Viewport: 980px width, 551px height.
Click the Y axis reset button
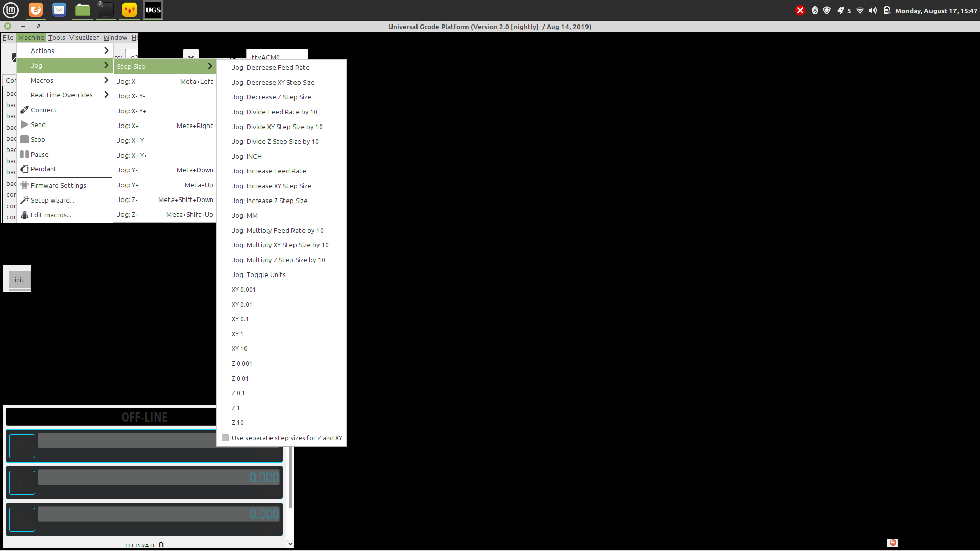point(22,483)
